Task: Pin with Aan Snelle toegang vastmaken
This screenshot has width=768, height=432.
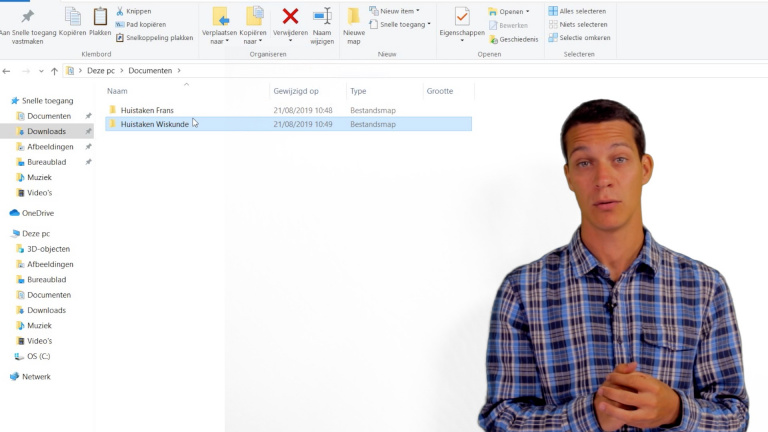Action: (27, 17)
